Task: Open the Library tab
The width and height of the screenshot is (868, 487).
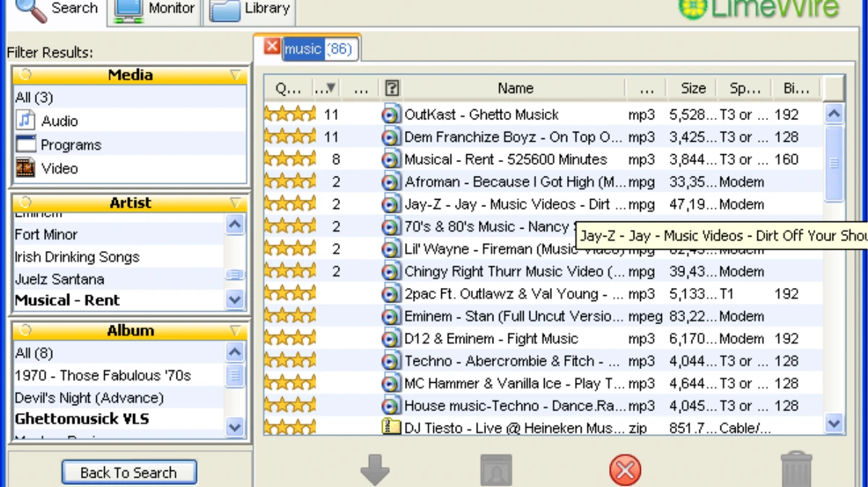Action: click(250, 10)
